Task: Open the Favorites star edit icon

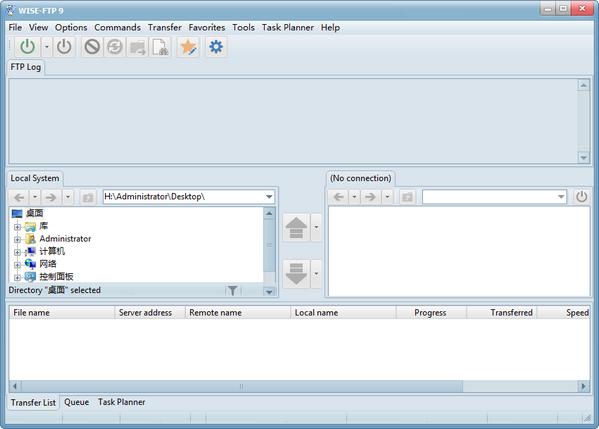Action: 188,47
